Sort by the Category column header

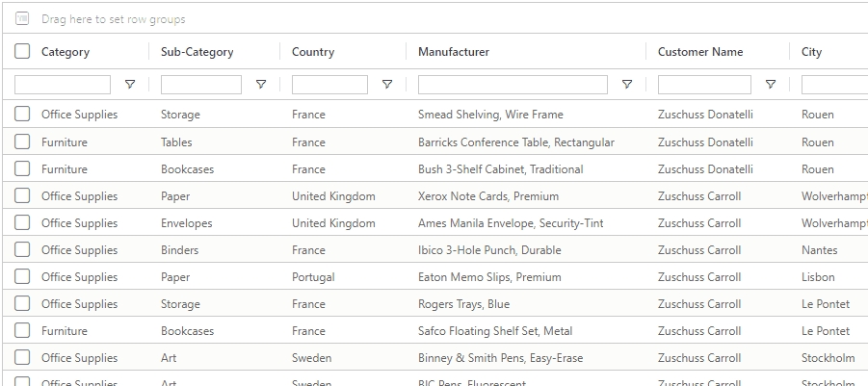[66, 52]
